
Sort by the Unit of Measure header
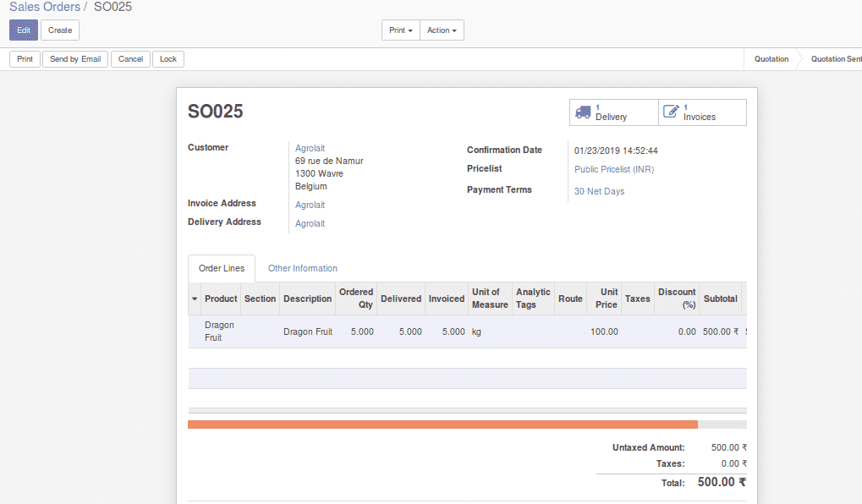click(490, 299)
